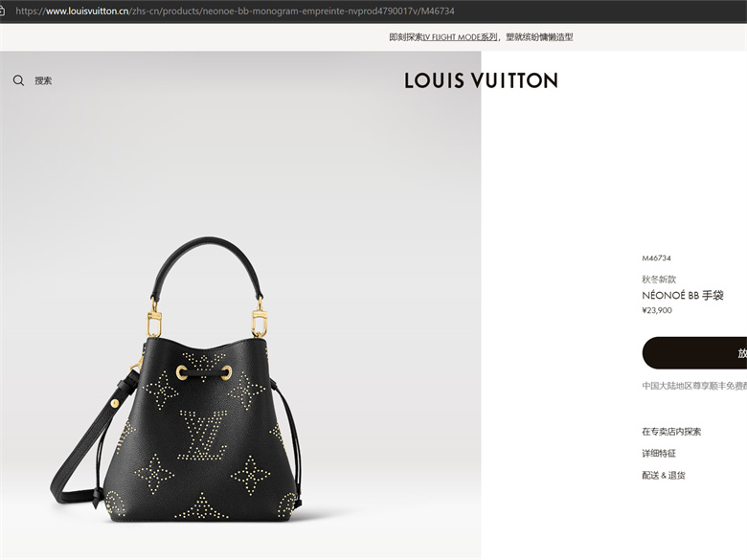Click the ¥23,900 price text
The image size is (747, 560).
(657, 310)
